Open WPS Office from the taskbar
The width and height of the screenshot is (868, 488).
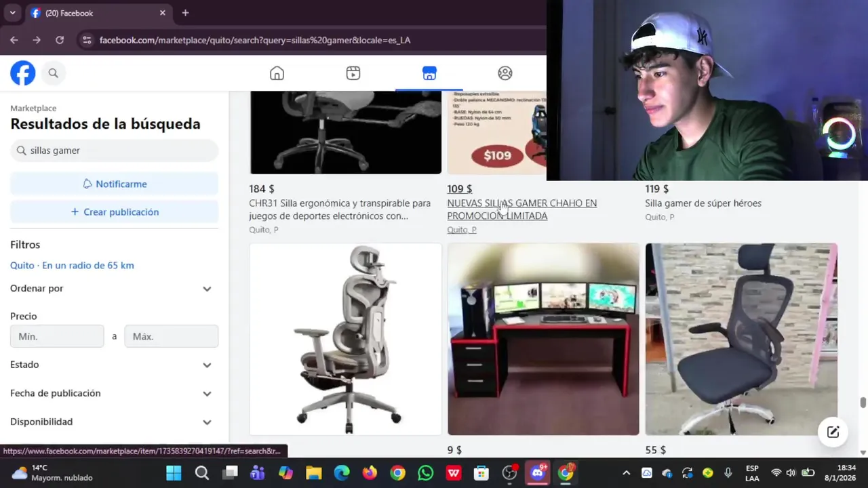[454, 472]
